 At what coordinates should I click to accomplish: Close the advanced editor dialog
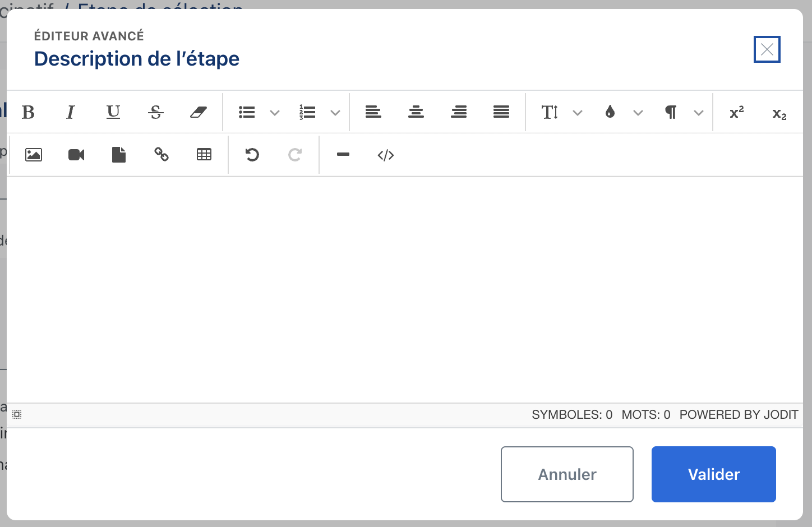(767, 49)
